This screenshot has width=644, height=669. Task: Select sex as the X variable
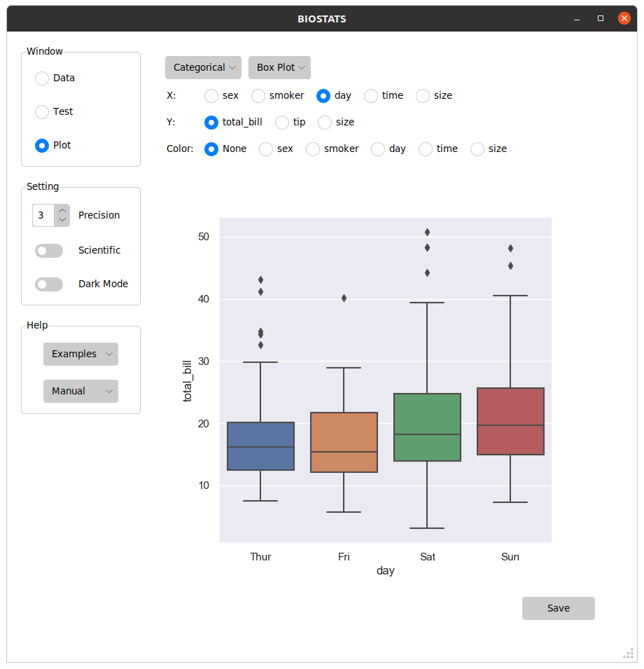[211, 95]
